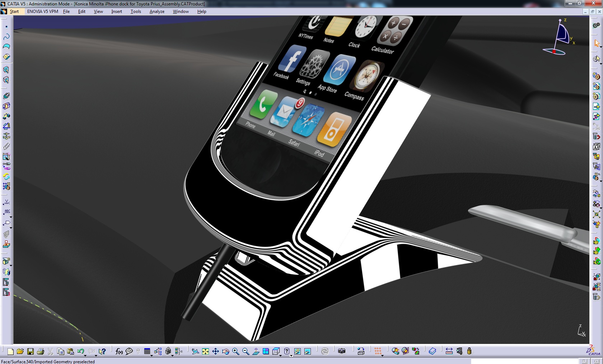Click the Multi-View quad window icon
603x364 pixels.
pyautogui.click(x=266, y=351)
